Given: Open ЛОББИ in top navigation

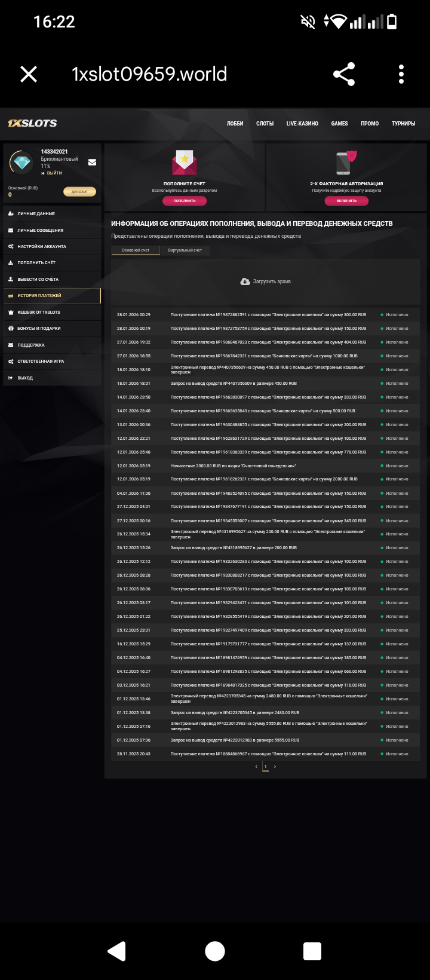Looking at the screenshot, I should [235, 124].
